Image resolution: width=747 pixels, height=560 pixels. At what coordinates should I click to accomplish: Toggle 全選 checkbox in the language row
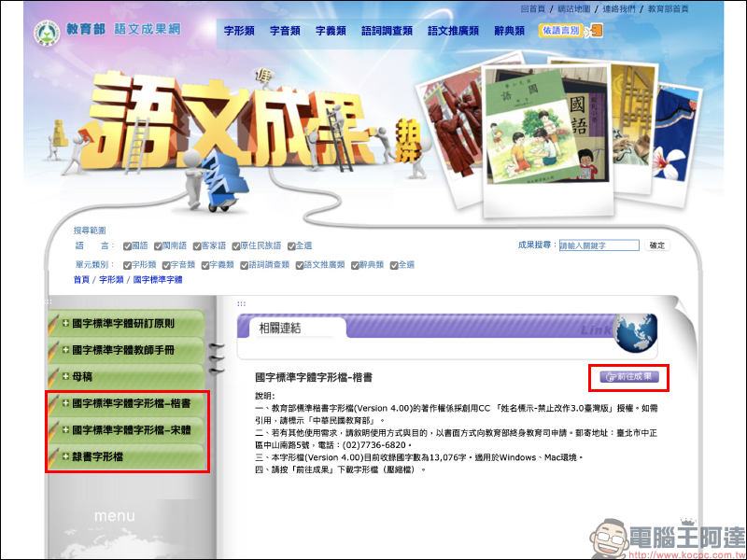tap(291, 246)
